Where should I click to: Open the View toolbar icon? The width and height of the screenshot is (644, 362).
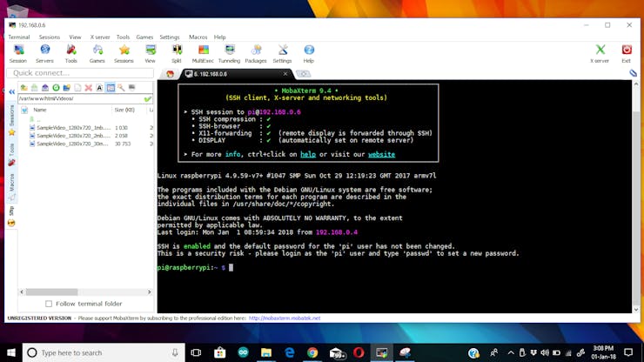click(x=151, y=54)
